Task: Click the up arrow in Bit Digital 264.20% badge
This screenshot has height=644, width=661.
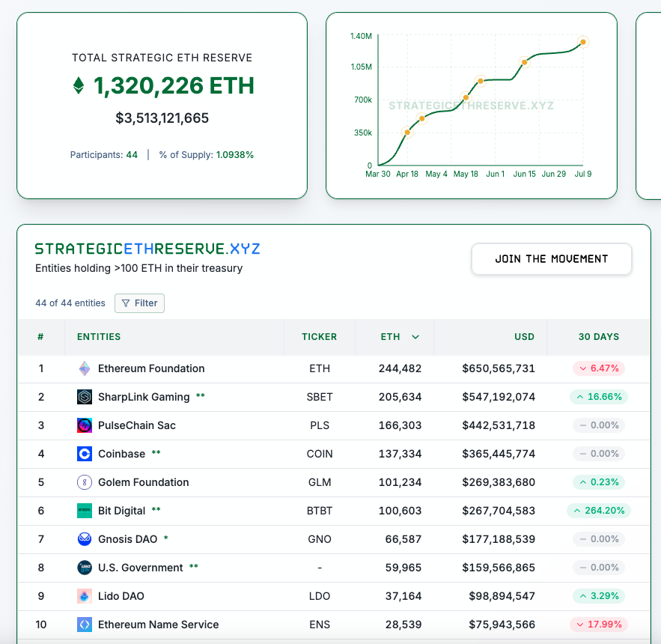Action: pos(577,511)
